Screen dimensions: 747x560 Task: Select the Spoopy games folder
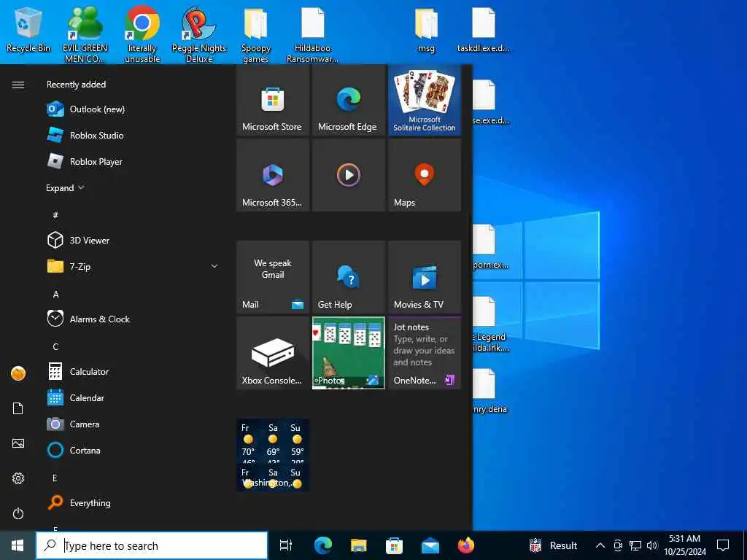pyautogui.click(x=256, y=34)
